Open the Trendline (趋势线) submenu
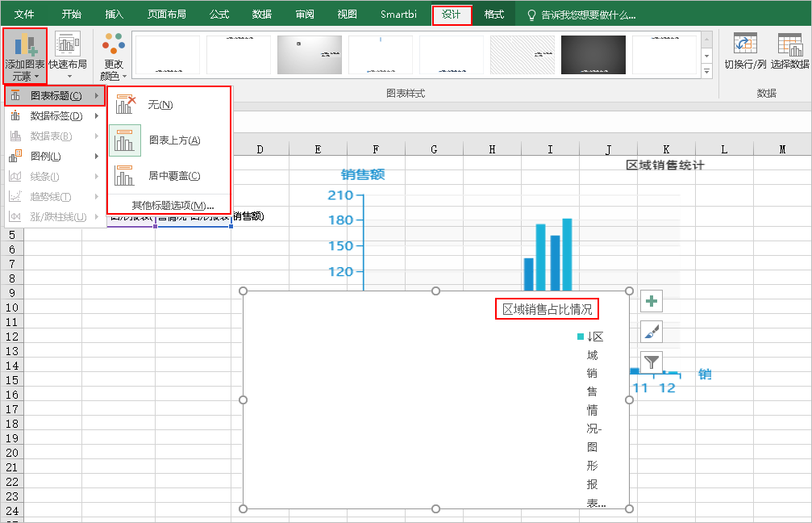Viewport: 812px width, 523px height. pyautogui.click(x=54, y=197)
